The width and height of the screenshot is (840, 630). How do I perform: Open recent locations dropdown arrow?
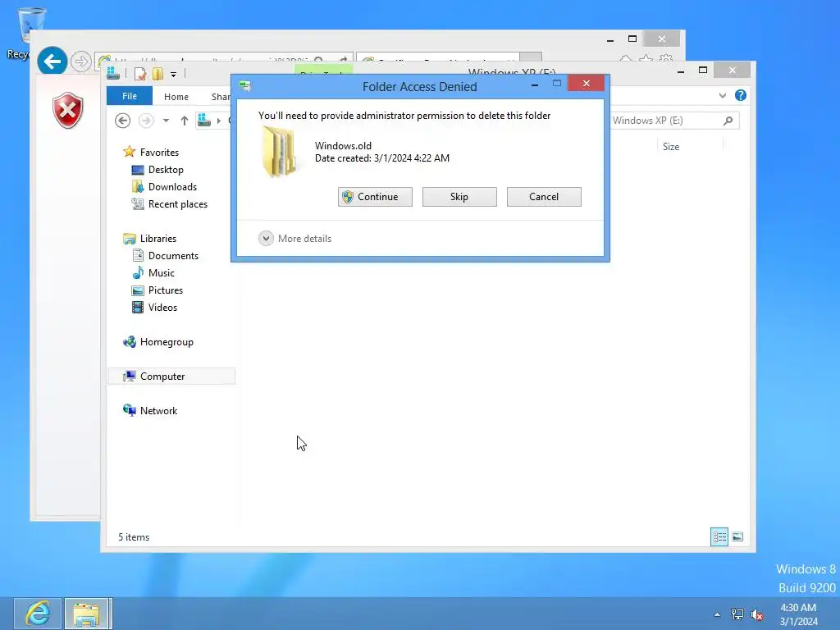pyautogui.click(x=166, y=121)
